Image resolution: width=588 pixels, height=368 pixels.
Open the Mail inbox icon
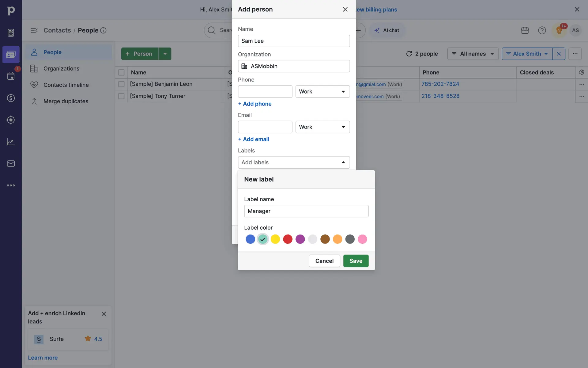[11, 163]
